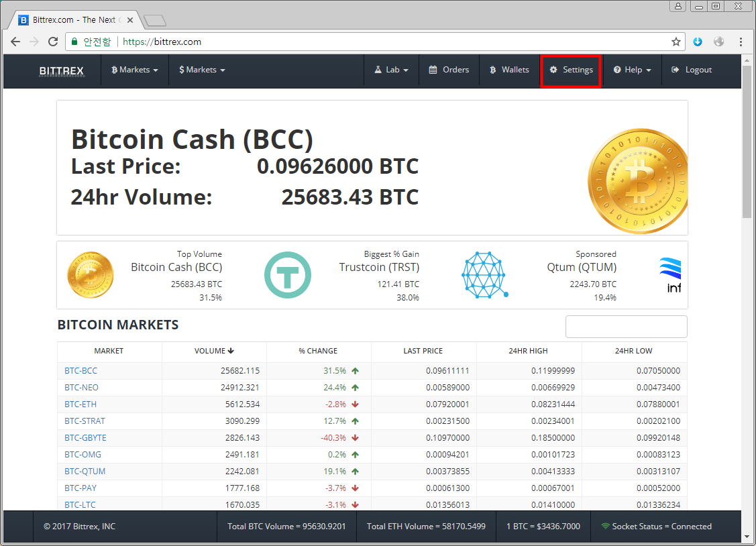
Task: Sort the table by LAST PRICE column
Action: [423, 351]
